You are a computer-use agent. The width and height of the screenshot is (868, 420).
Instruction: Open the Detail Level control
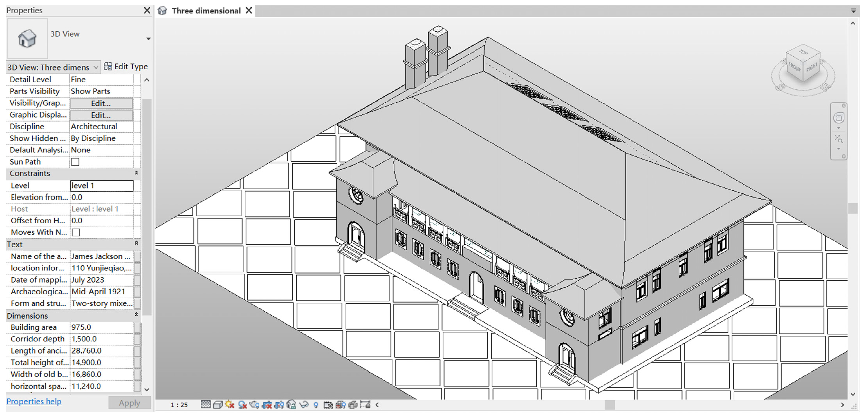tap(206, 405)
